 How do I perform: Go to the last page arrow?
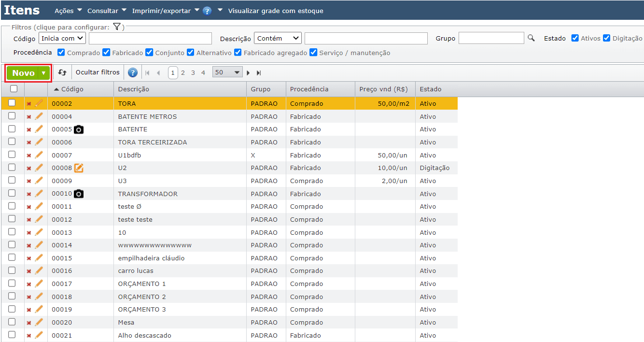click(259, 73)
